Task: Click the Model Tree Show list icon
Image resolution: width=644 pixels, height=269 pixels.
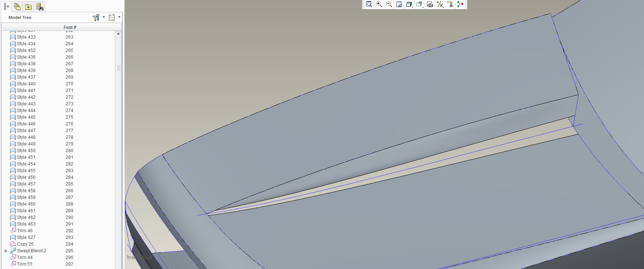Action: [x=112, y=17]
